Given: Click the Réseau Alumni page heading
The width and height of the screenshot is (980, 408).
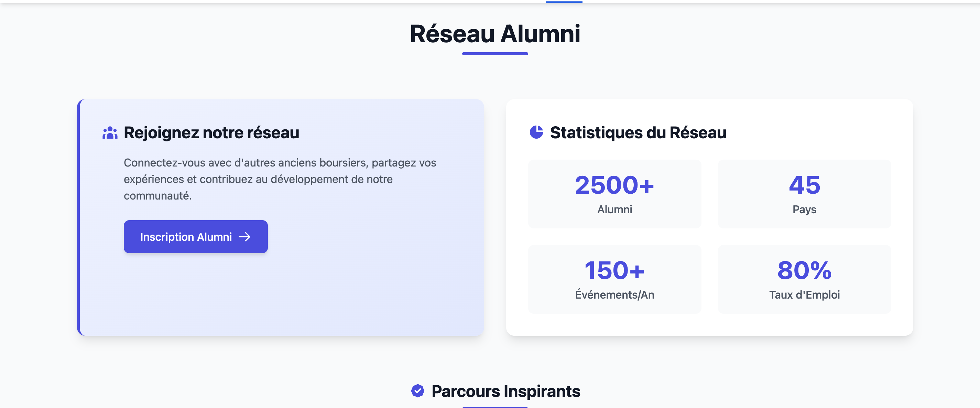Looking at the screenshot, I should pos(495,33).
